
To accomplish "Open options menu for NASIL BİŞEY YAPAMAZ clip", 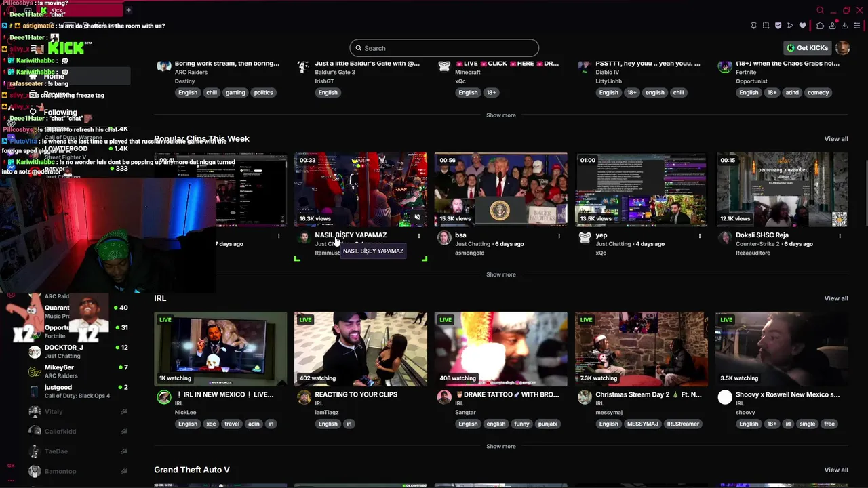I will click(x=419, y=236).
